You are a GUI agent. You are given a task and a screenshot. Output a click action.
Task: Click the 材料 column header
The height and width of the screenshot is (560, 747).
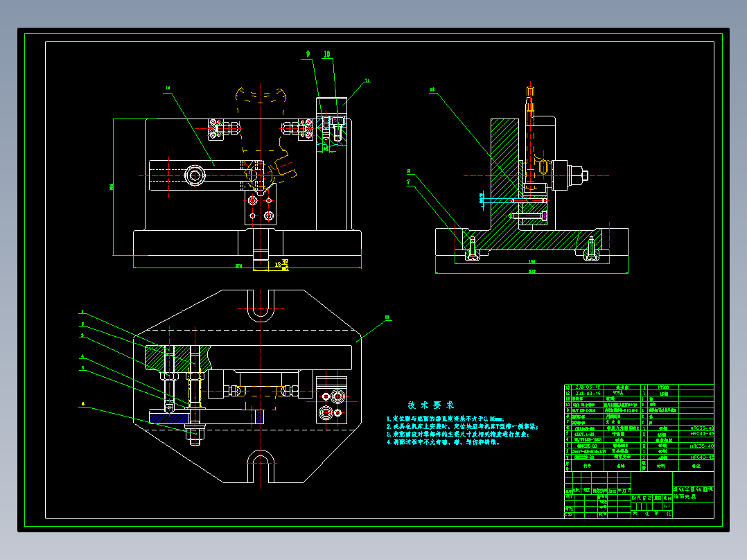661,466
